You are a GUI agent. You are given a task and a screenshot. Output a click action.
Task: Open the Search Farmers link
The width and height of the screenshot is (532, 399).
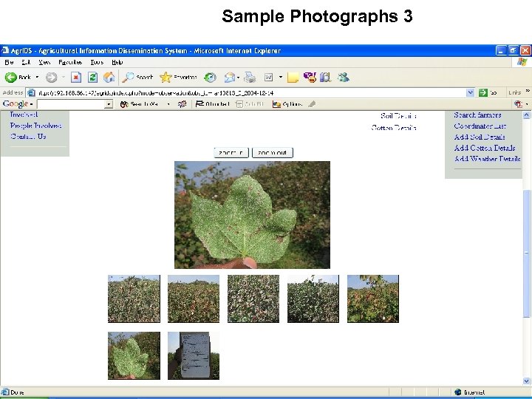pos(478,115)
